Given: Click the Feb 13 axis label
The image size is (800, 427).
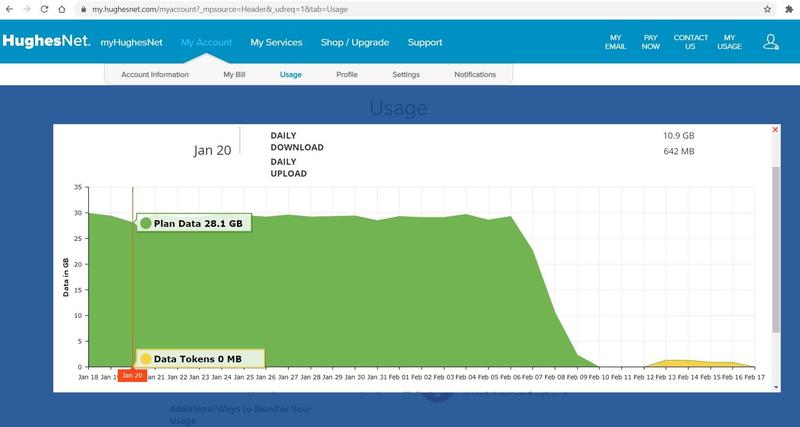Looking at the screenshot, I should pyautogui.click(x=665, y=377).
